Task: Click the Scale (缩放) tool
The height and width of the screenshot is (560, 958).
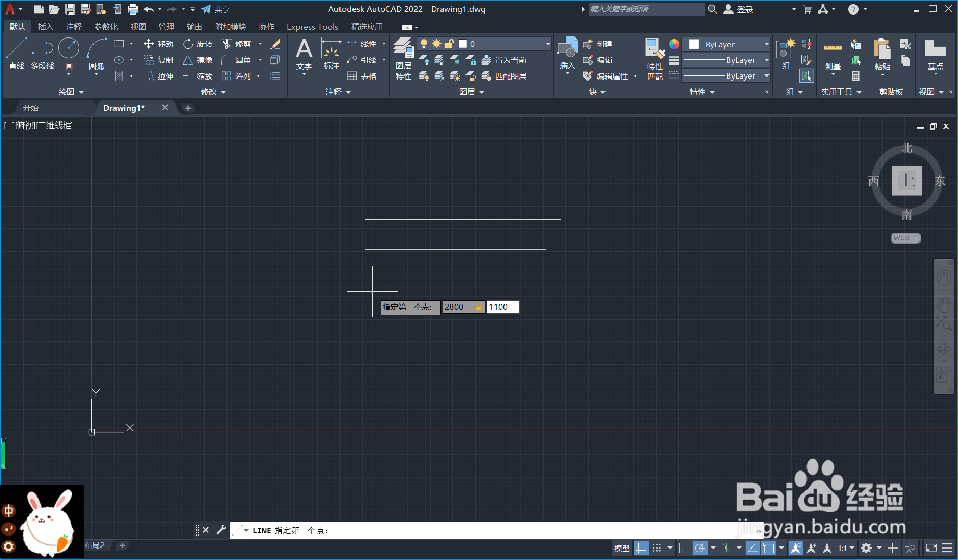Action: point(198,77)
